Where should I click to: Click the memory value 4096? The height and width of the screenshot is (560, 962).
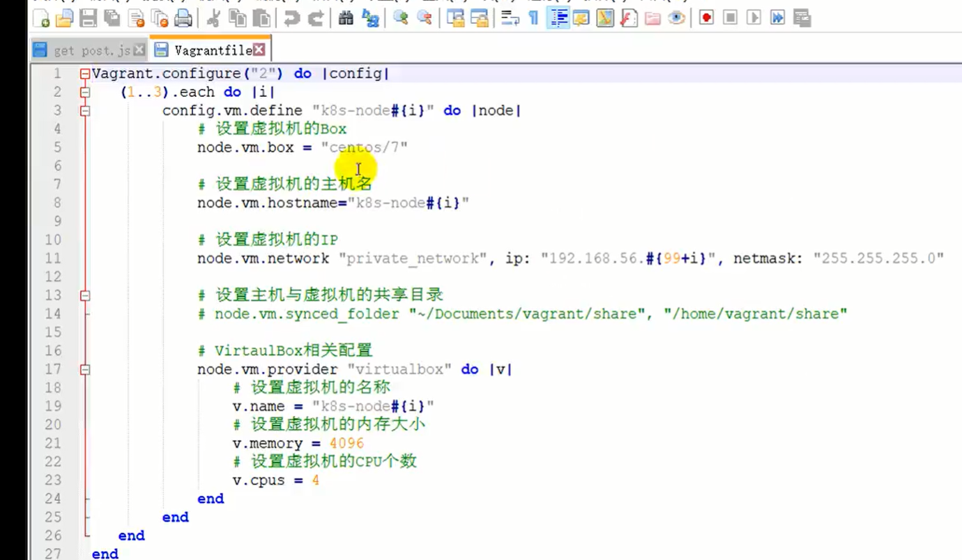click(346, 443)
